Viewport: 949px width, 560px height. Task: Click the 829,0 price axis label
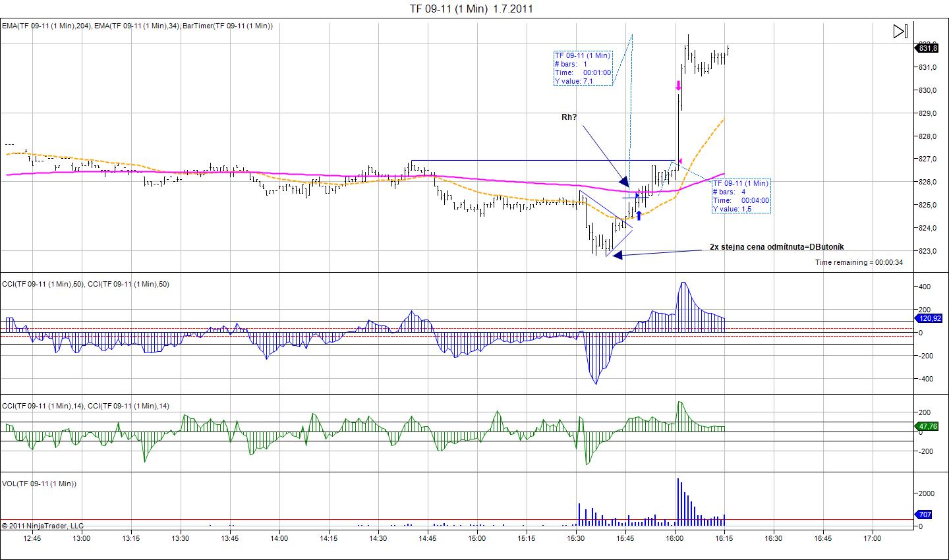coord(928,113)
